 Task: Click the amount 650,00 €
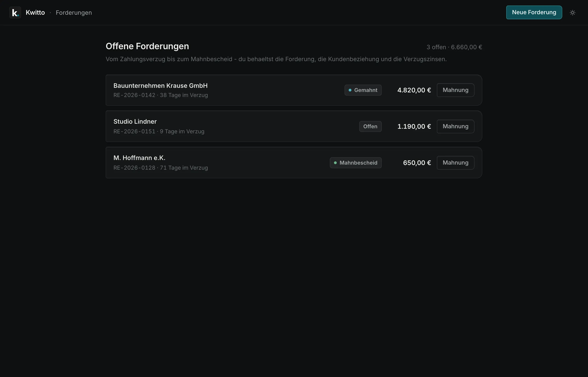coord(417,163)
